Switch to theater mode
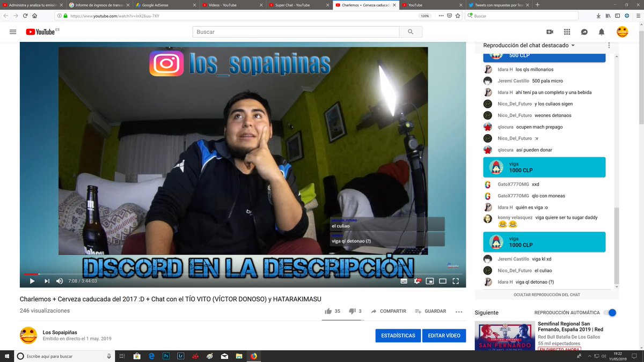644x362 pixels. coord(443,280)
